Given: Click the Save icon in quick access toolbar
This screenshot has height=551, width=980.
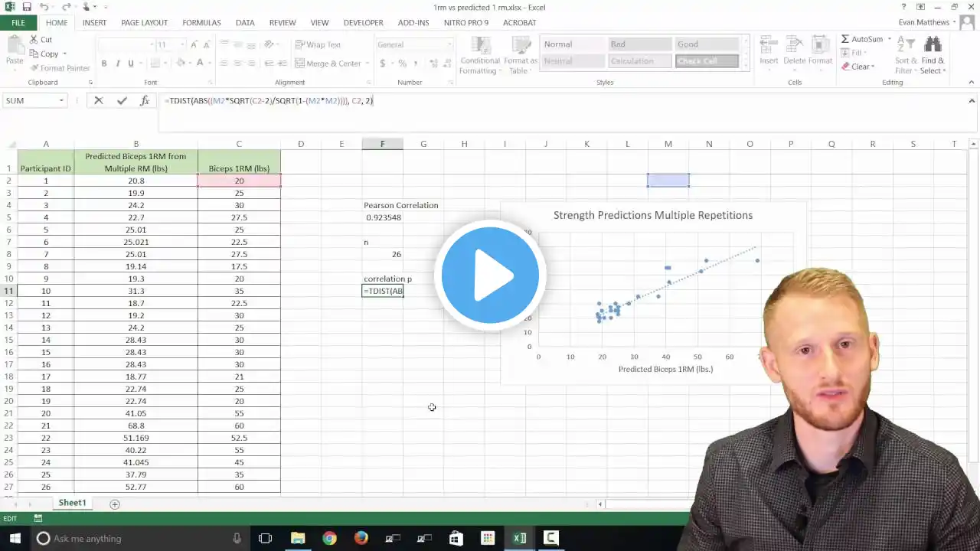Looking at the screenshot, I should (x=26, y=7).
